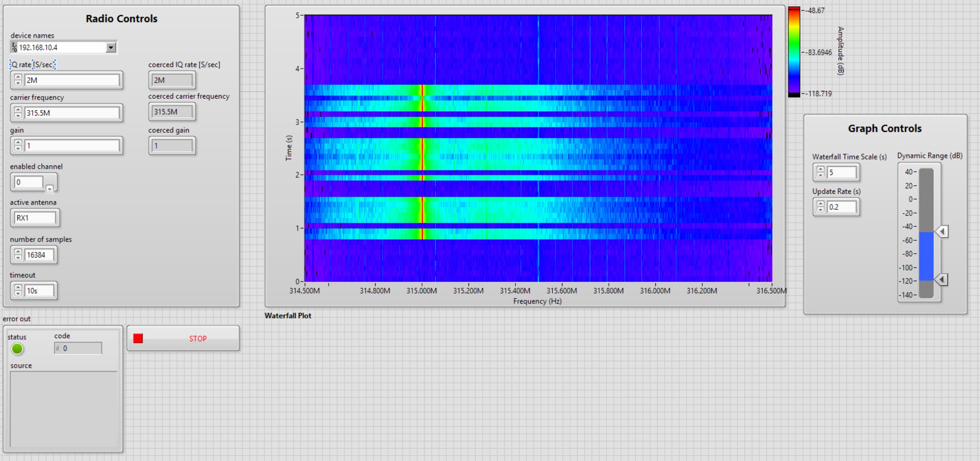Click the error code radix indicator
The height and width of the screenshot is (461, 980).
57,348
